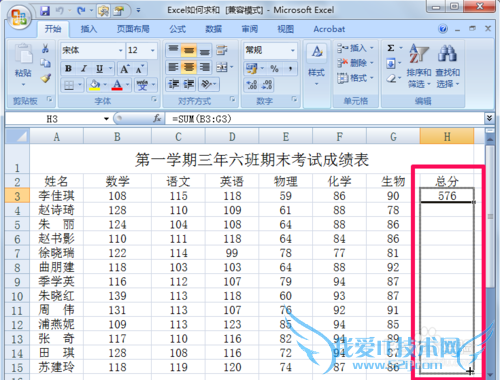Align text to top of cell
Viewport: 500px width, 380px height.
173,50
